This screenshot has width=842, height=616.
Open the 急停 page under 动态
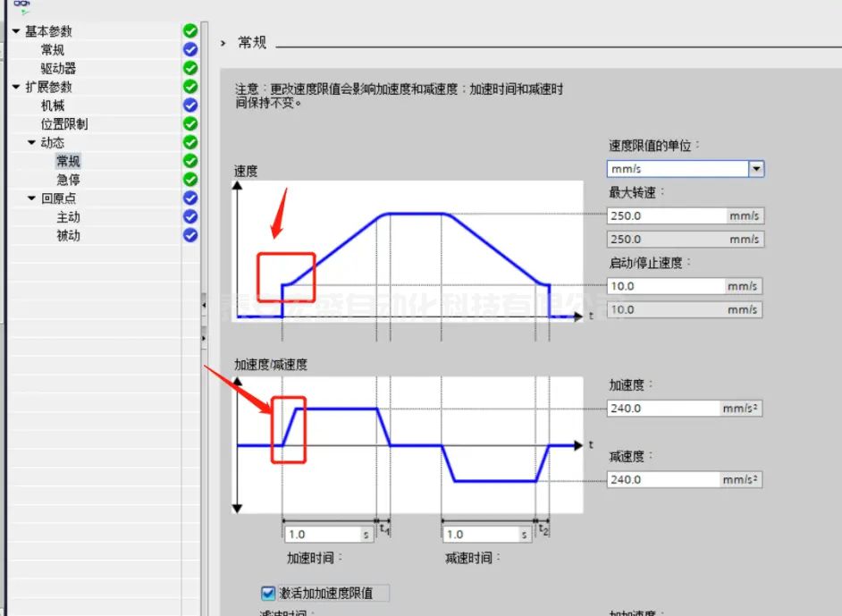click(69, 180)
